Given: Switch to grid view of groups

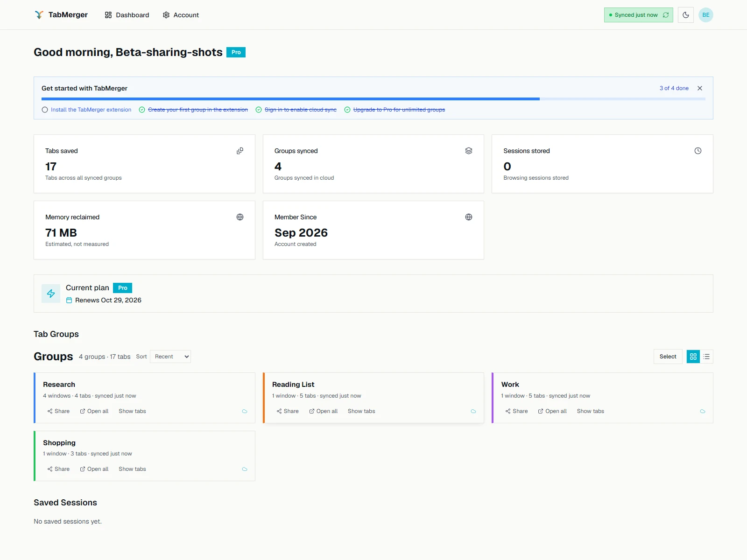Looking at the screenshot, I should point(693,357).
